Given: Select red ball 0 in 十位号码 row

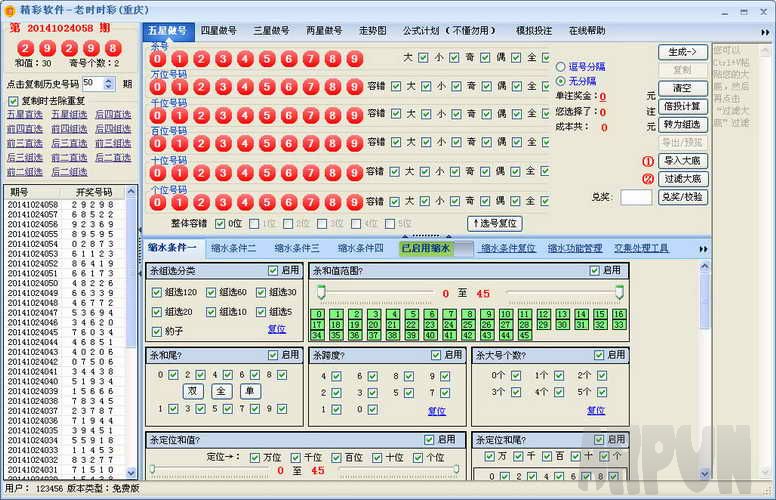Looking at the screenshot, I should [157, 173].
